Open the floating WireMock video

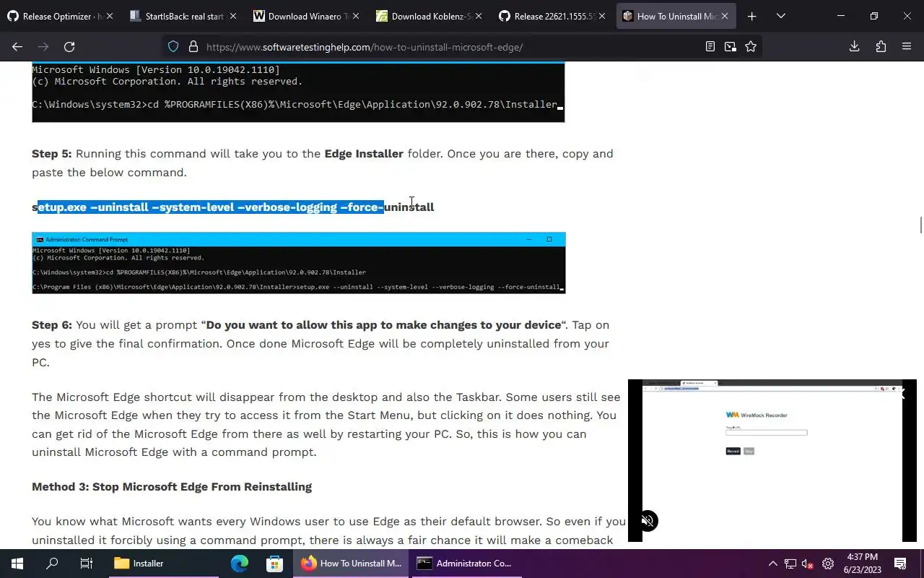coord(772,460)
